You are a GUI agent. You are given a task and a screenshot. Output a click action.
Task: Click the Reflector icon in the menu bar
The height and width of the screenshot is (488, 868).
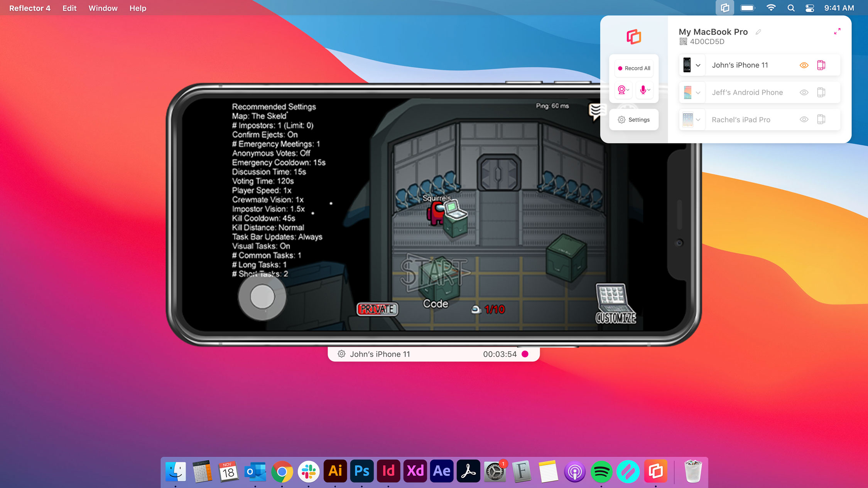click(x=725, y=8)
